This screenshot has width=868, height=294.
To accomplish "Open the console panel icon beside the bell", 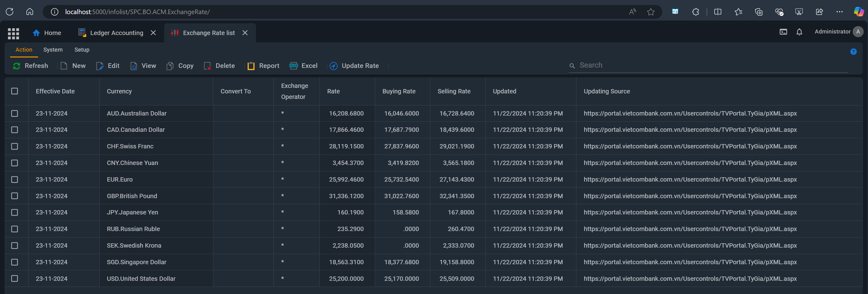I will pyautogui.click(x=783, y=32).
